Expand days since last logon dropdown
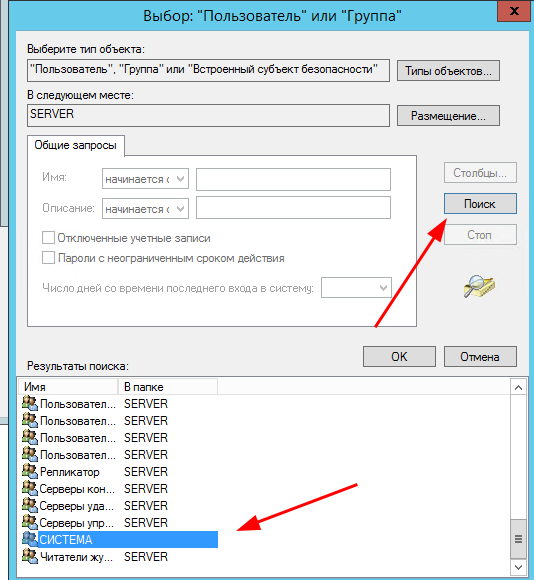Image resolution: width=534 pixels, height=580 pixels. point(356,287)
